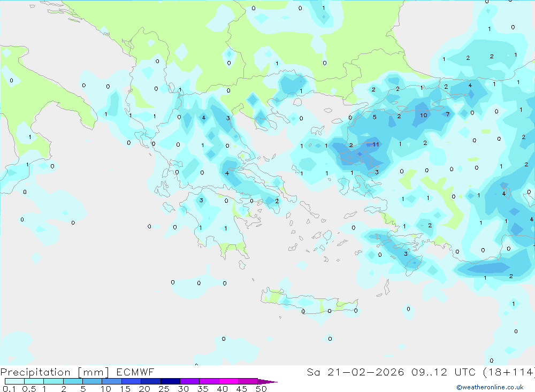Select the 5–10 mm legend color swatch
Screen dimensions: 535x392
[92, 381]
